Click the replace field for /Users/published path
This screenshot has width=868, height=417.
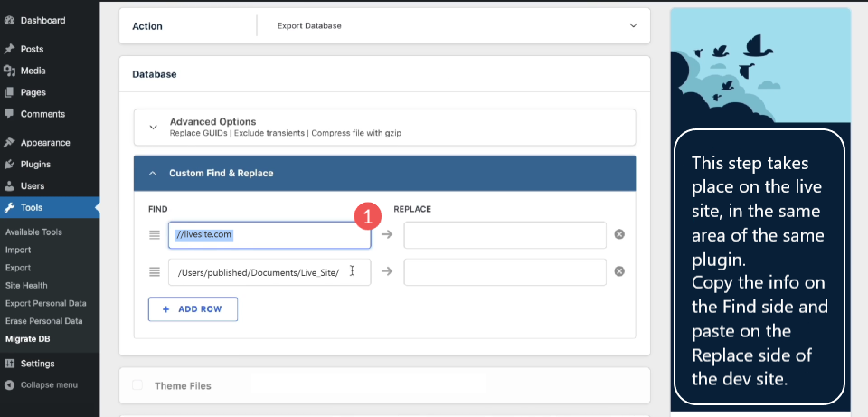505,272
